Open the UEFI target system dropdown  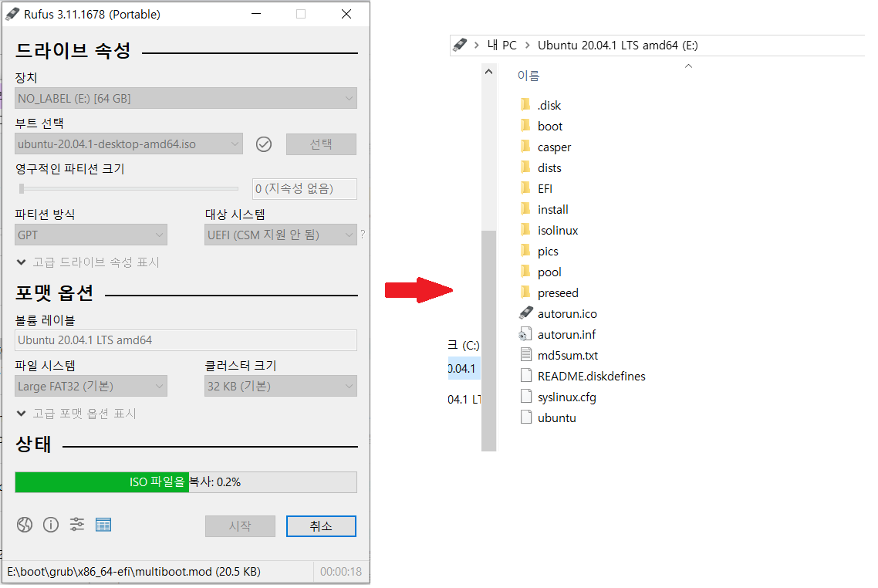point(281,235)
